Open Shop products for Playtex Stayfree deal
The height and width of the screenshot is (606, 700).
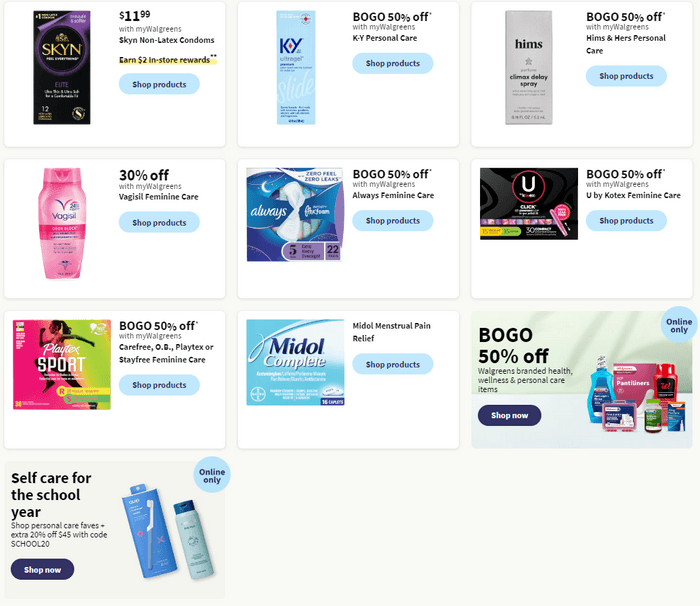coord(159,384)
